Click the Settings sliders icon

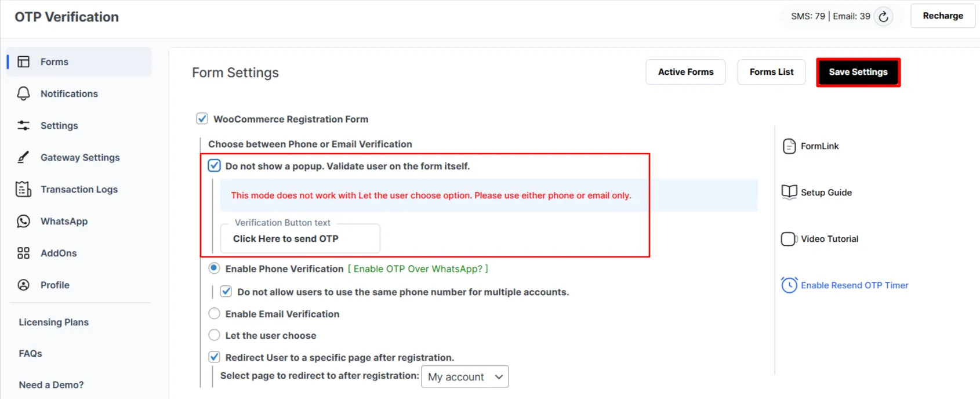[x=23, y=125]
